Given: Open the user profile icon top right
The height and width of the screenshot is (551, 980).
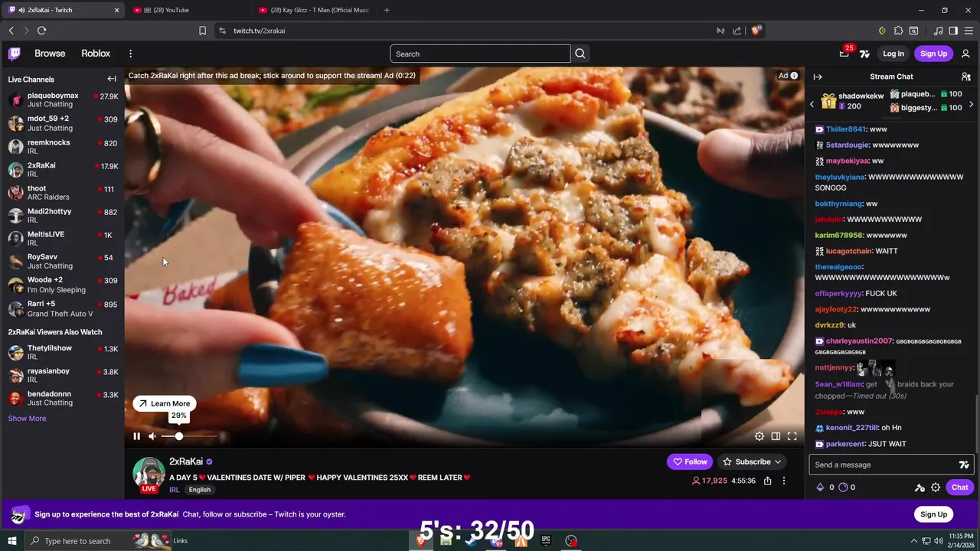Looking at the screenshot, I should click(965, 54).
